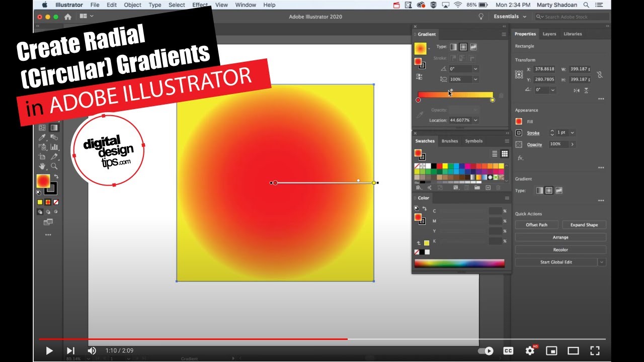This screenshot has width=644, height=362.
Task: Click Offset Path button
Action: coord(536,225)
